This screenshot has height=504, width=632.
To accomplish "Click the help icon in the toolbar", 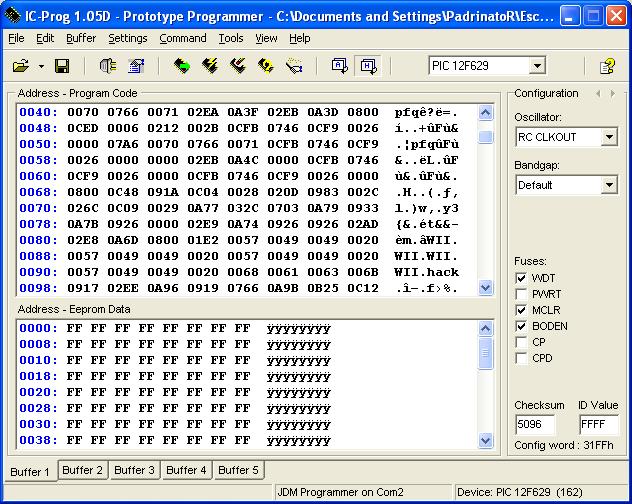I will [607, 66].
